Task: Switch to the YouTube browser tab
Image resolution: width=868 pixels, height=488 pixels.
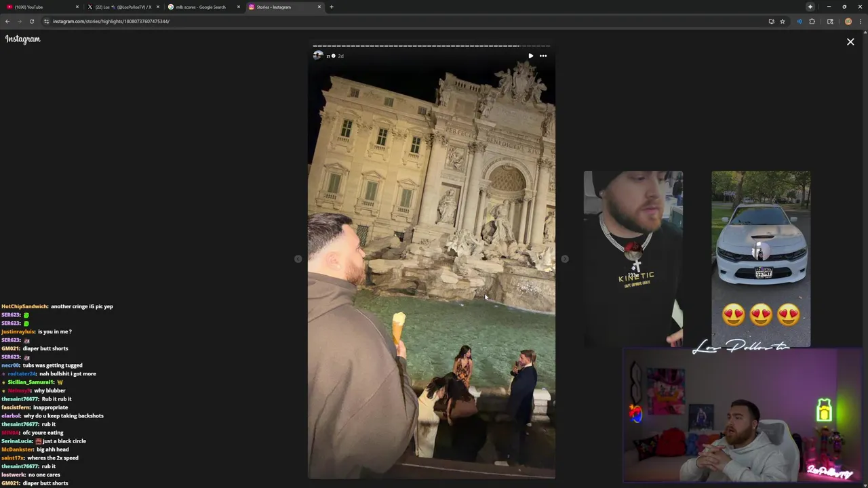Action: pos(41,7)
